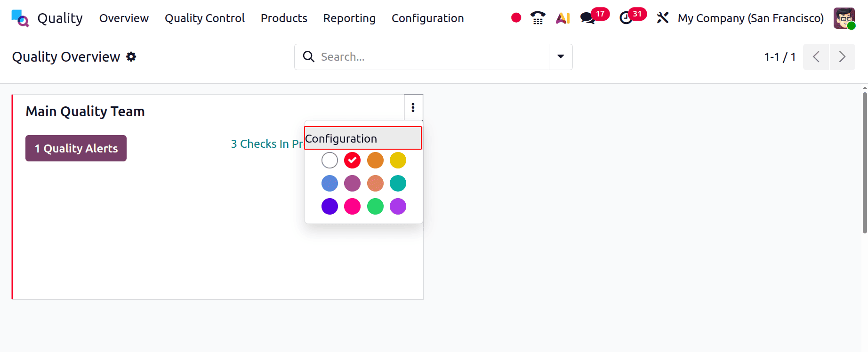Go to next page arrow

click(x=842, y=56)
